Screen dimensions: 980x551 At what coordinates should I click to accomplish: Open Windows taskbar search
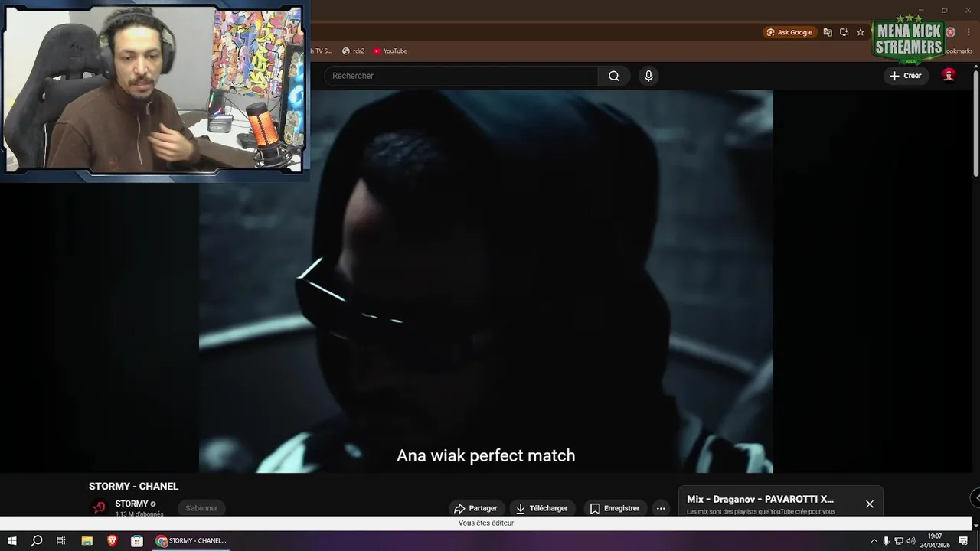[x=37, y=540]
